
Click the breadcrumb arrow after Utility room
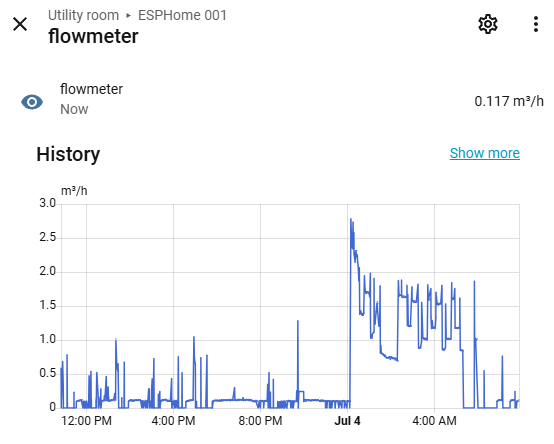click(x=129, y=16)
